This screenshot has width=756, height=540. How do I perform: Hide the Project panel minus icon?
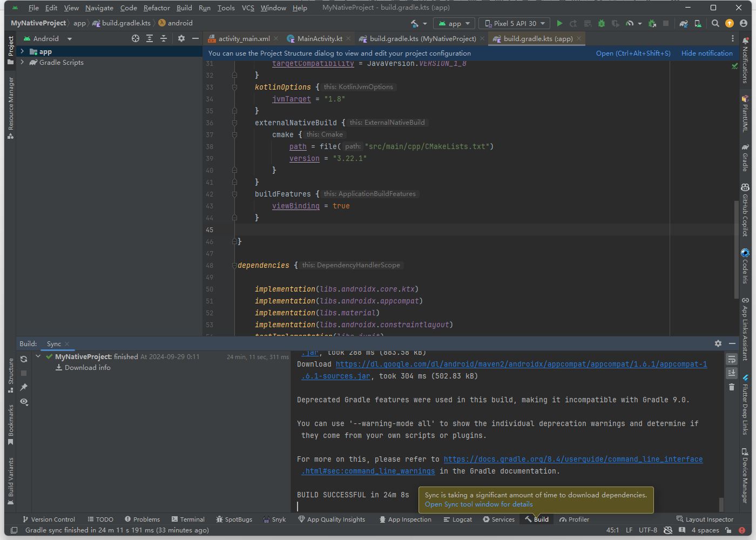tap(195, 38)
